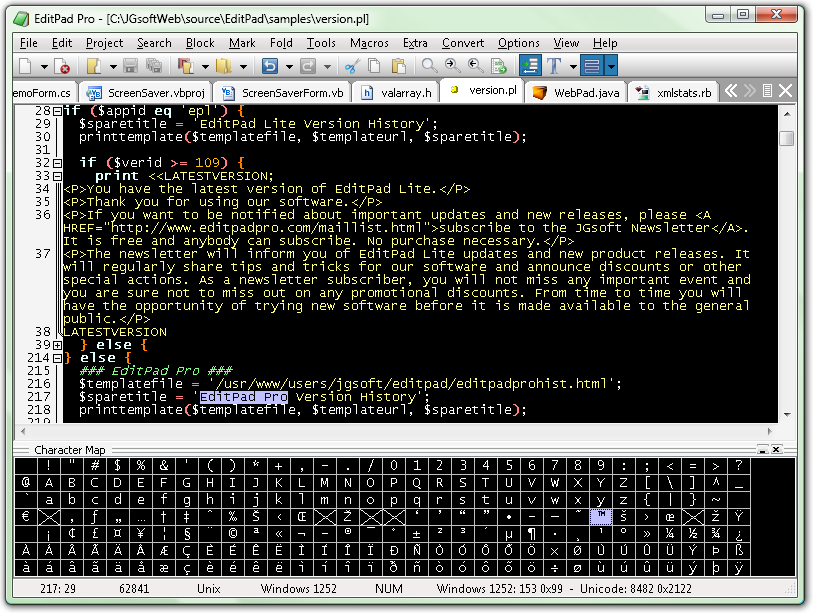Open the Macros menu
The width and height of the screenshot is (813, 613).
tap(369, 43)
